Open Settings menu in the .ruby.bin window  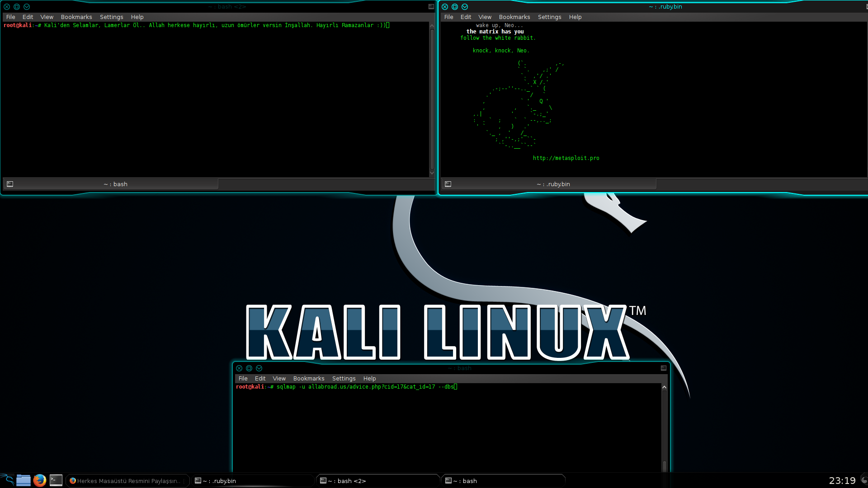click(x=550, y=17)
